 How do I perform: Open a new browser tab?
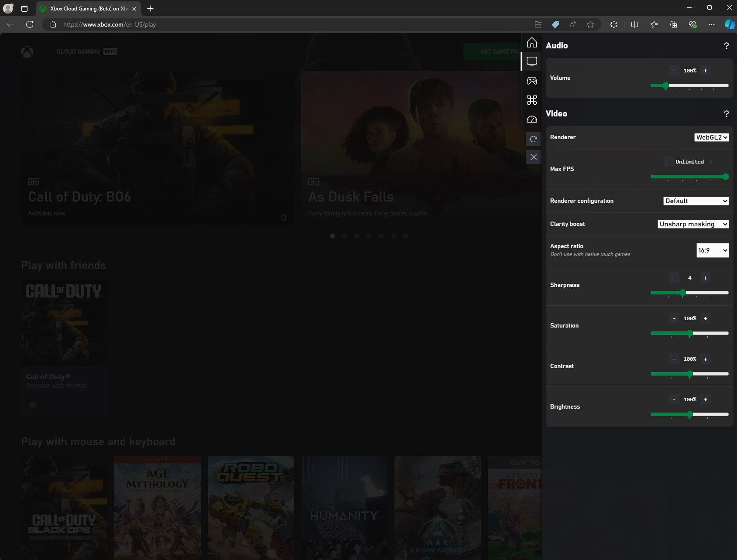(150, 9)
